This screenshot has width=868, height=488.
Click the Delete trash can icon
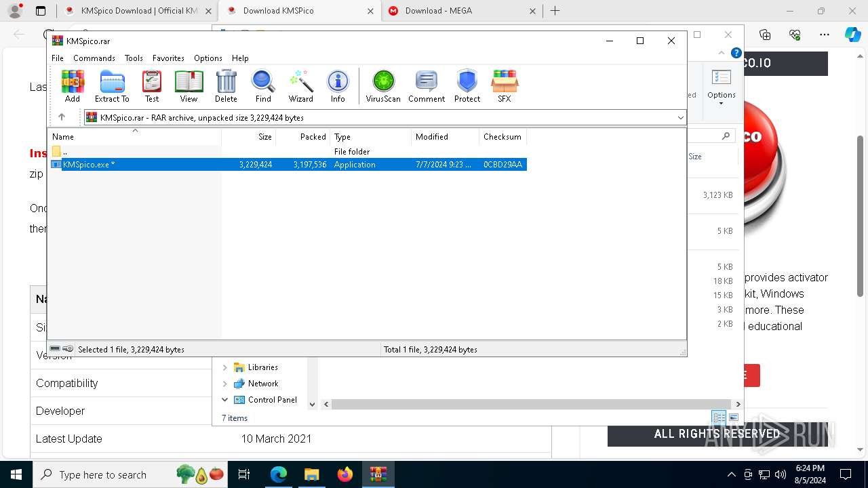coord(226,86)
